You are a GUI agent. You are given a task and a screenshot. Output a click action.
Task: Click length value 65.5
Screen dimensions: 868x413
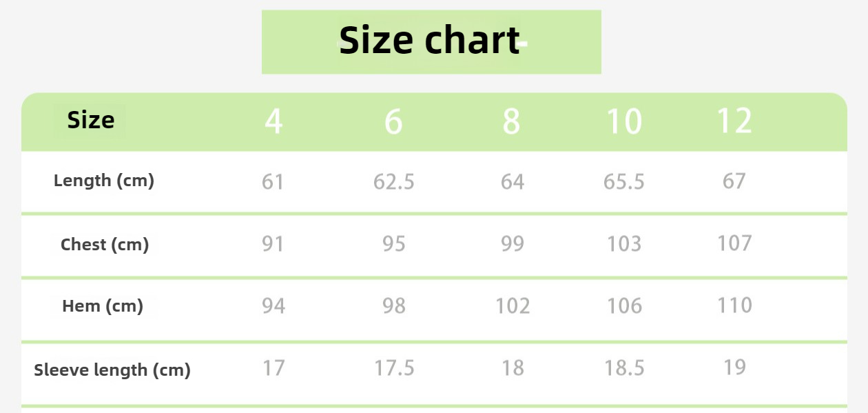(624, 181)
